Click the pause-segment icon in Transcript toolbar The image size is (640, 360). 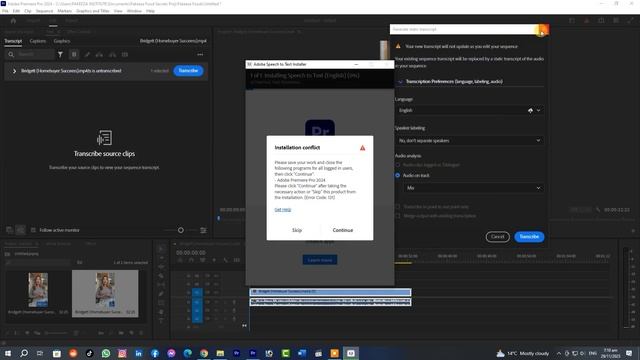pyautogui.click(x=74, y=54)
